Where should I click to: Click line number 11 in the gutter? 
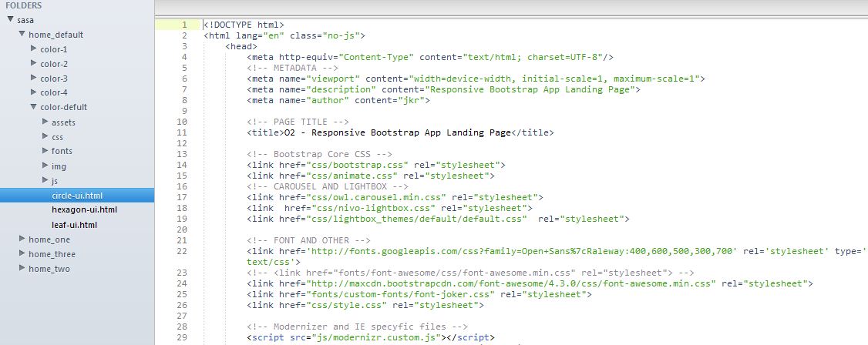click(182, 132)
